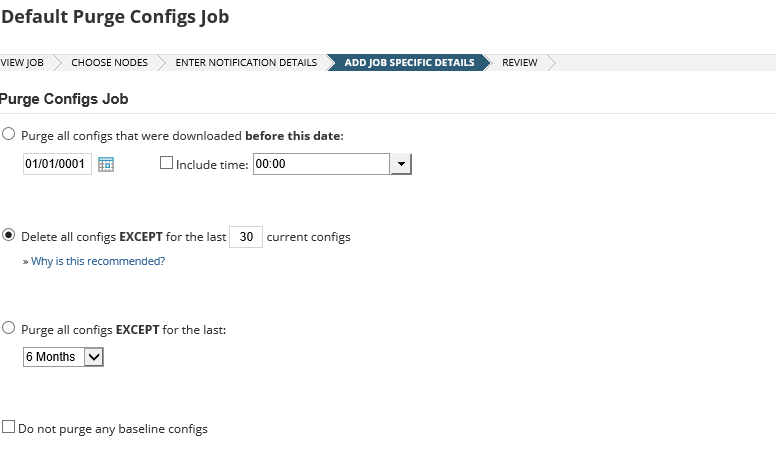
Task: Click 'Do not purge any baseline configs' label
Action: (x=113, y=429)
